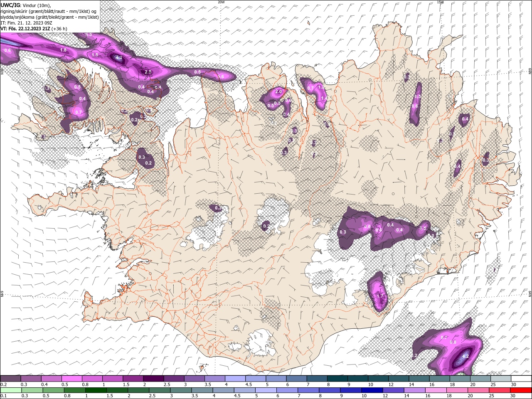Select the pale pink lower swatch from 16 to 18
The height and width of the screenshot is (399, 532).
click(x=436, y=390)
